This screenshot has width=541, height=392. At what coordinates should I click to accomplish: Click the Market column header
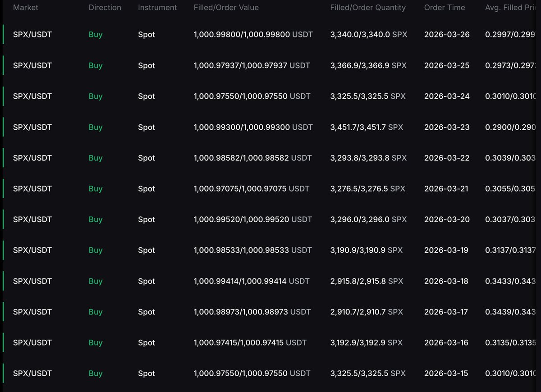coord(26,7)
